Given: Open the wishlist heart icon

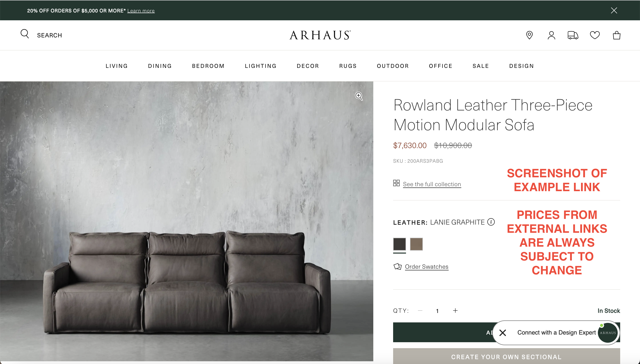Looking at the screenshot, I should click(x=595, y=35).
